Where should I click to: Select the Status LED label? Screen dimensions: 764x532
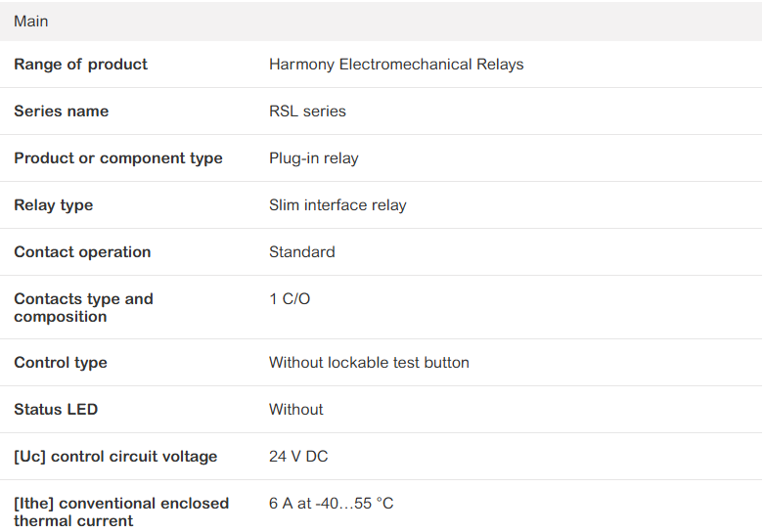point(56,409)
